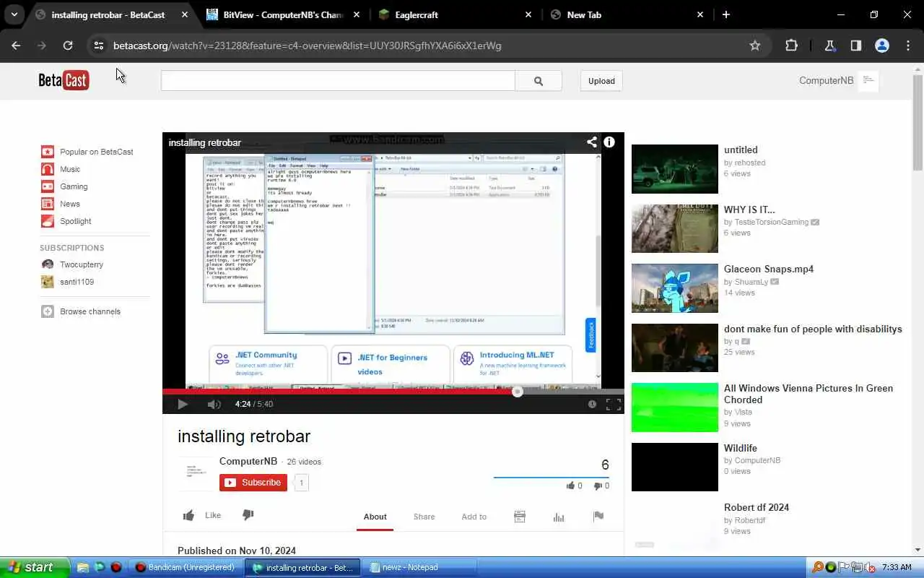Image resolution: width=924 pixels, height=578 pixels.
Task: Click the browser back arrow
Action: tap(16, 46)
